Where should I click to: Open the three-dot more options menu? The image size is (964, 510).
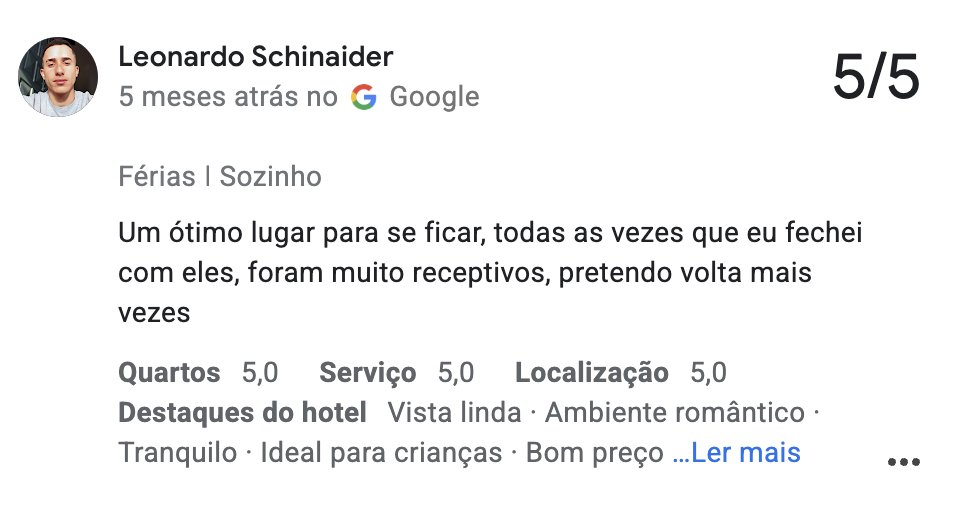[x=902, y=462]
